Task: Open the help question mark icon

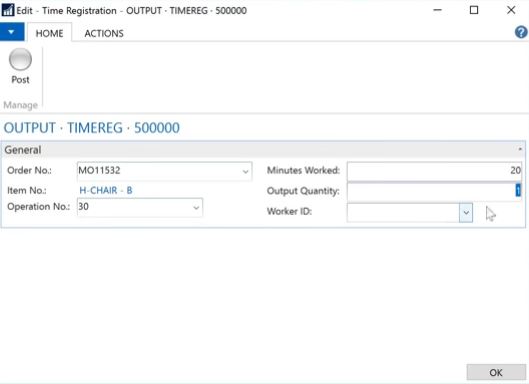Action: [x=521, y=32]
